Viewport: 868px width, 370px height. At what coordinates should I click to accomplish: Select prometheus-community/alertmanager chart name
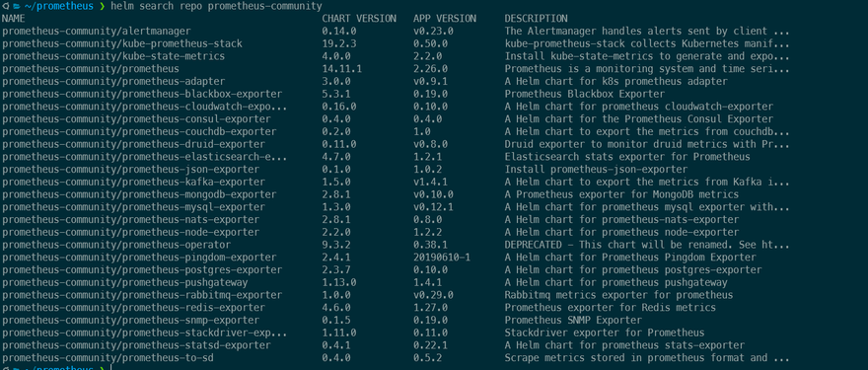97,32
